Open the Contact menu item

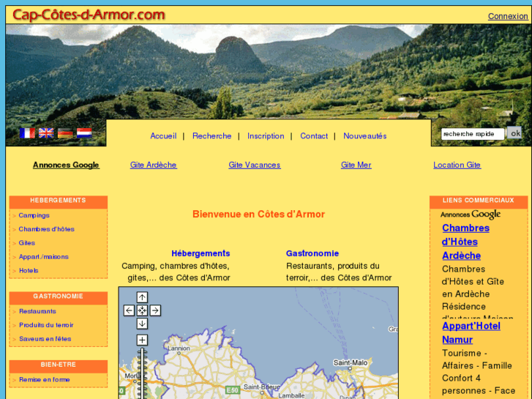click(x=314, y=136)
